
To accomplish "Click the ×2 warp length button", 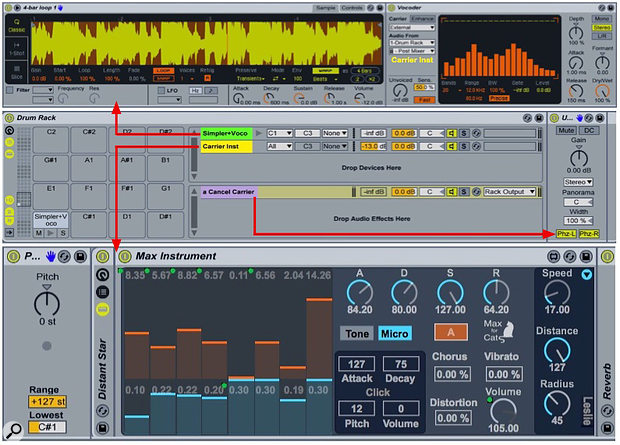I will pos(371,79).
